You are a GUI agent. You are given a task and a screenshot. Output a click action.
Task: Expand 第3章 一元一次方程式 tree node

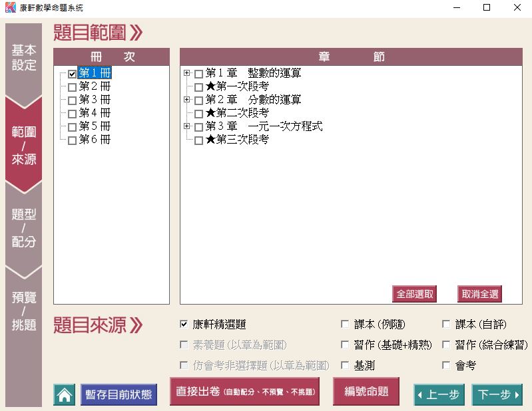(187, 126)
